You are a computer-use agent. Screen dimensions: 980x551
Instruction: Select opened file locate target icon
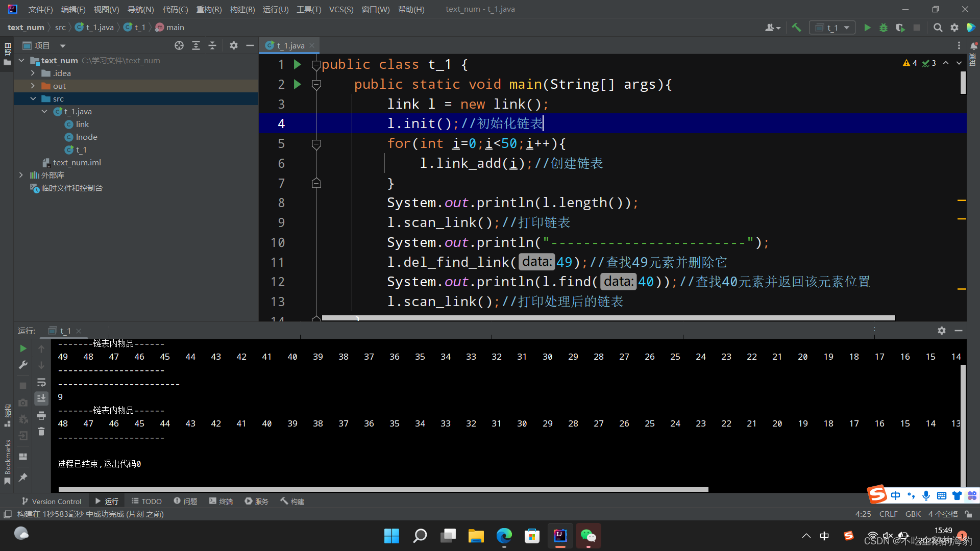tap(179, 45)
